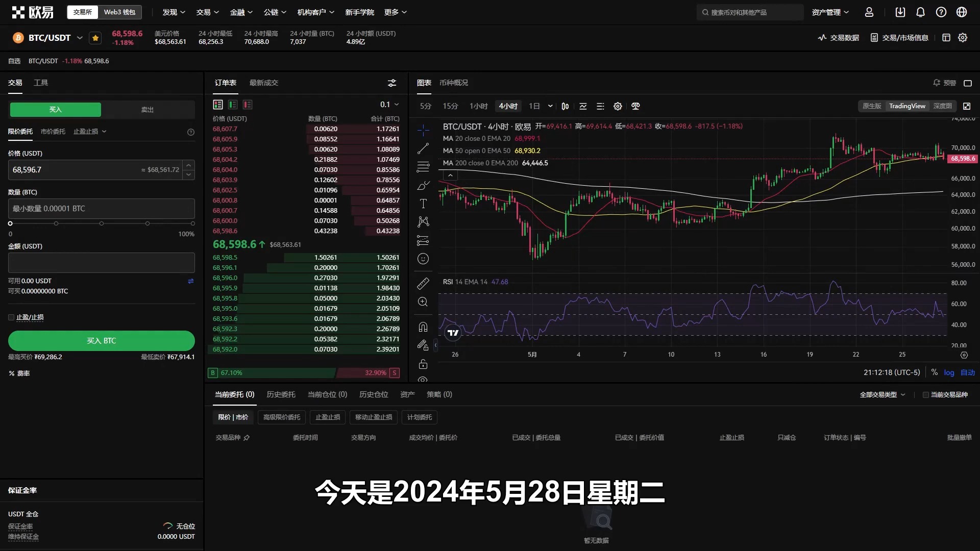Switch chart view to 深度图
This screenshot has width=980, height=551.
(x=942, y=106)
